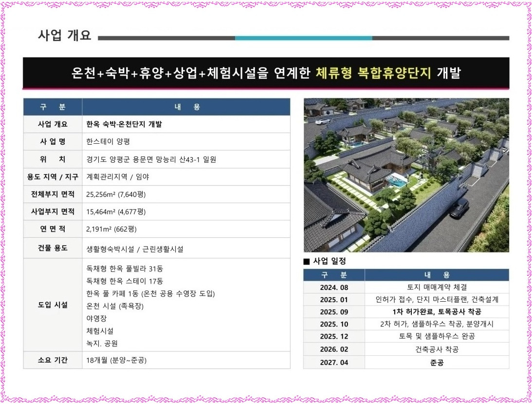The width and height of the screenshot is (532, 404).
Task: Click the '온천 시설 (족욕장)' line
Action: tap(115, 306)
